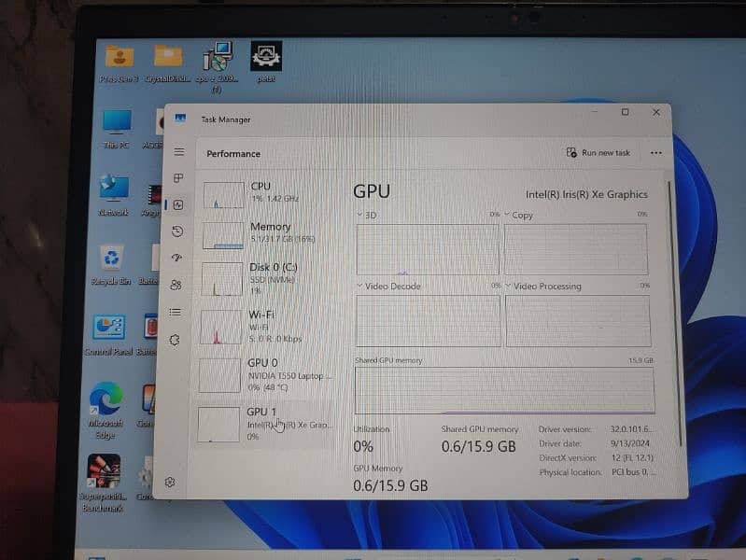Select the Superposition Benchmark desktop shortcut
This screenshot has width=746, height=560.
(x=104, y=483)
